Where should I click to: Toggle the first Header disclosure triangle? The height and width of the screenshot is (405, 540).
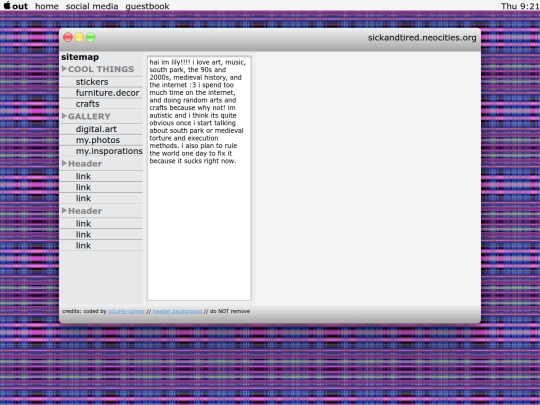pyautogui.click(x=64, y=163)
